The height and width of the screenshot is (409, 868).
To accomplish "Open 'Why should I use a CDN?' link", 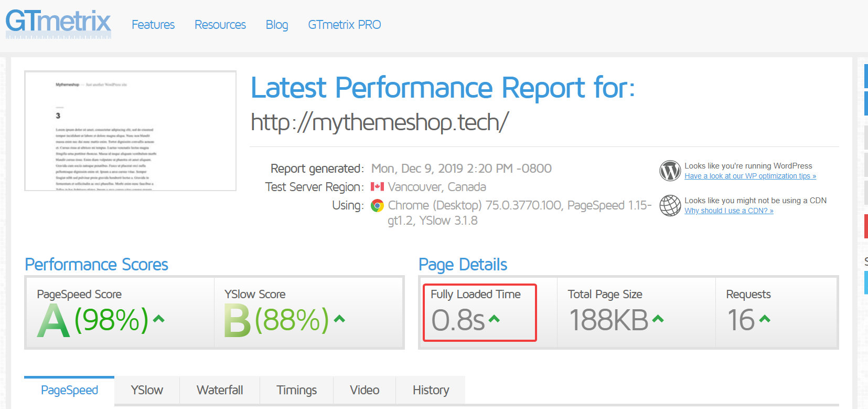I will pos(728,211).
